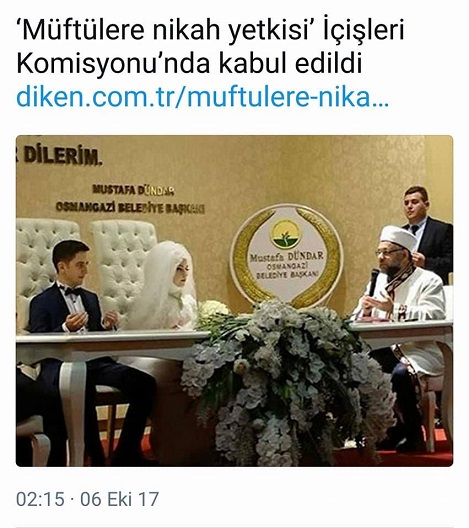This screenshot has height=528, width=469.
Task: Tap the 'DİLERİM.' wall lettering in photo
Action: pyautogui.click(x=63, y=156)
